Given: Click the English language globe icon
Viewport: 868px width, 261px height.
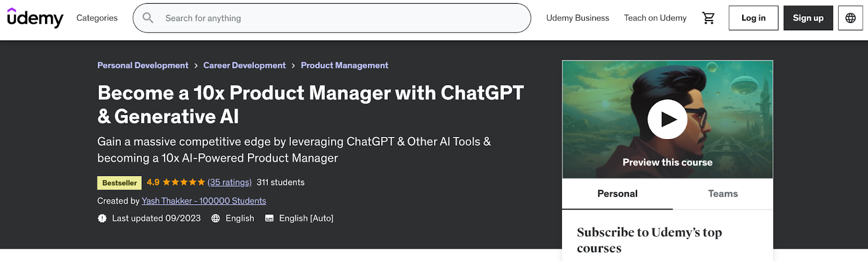Looking at the screenshot, I should pyautogui.click(x=215, y=218).
